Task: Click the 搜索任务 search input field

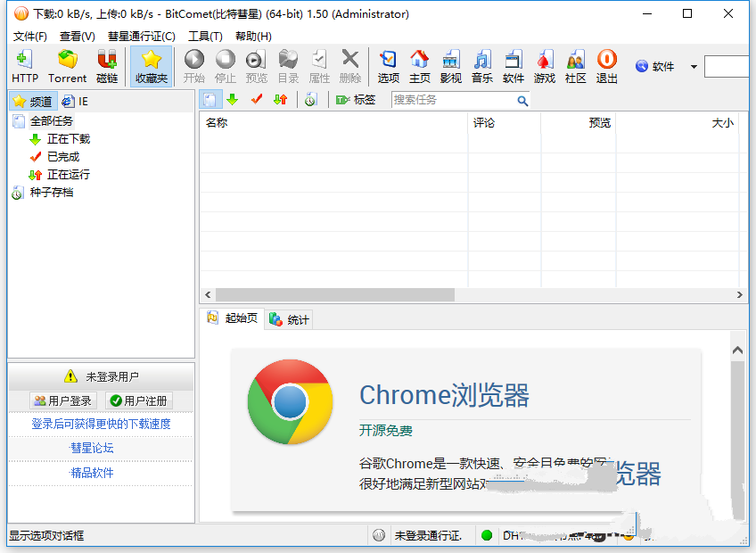Action: click(454, 100)
